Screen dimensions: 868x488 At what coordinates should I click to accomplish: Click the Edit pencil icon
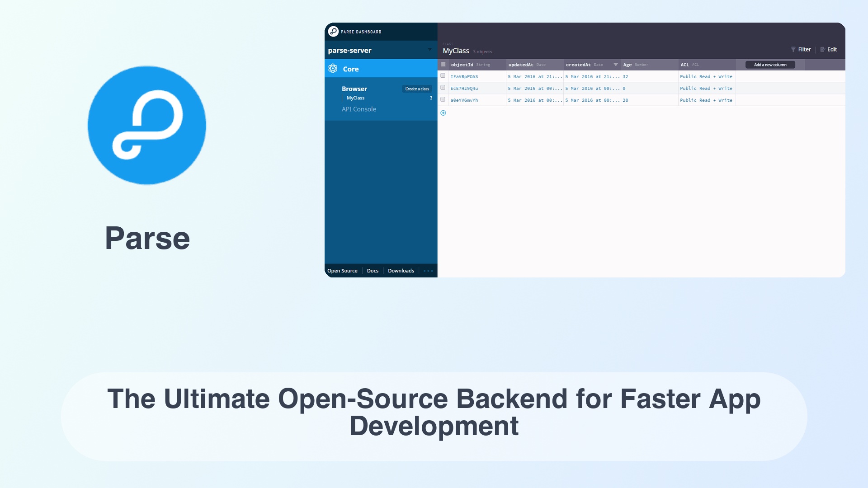click(x=823, y=50)
